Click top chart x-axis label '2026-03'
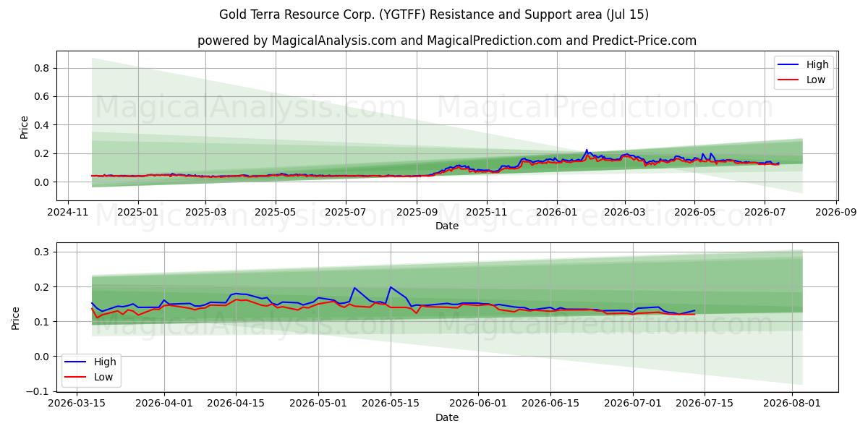 [624, 212]
